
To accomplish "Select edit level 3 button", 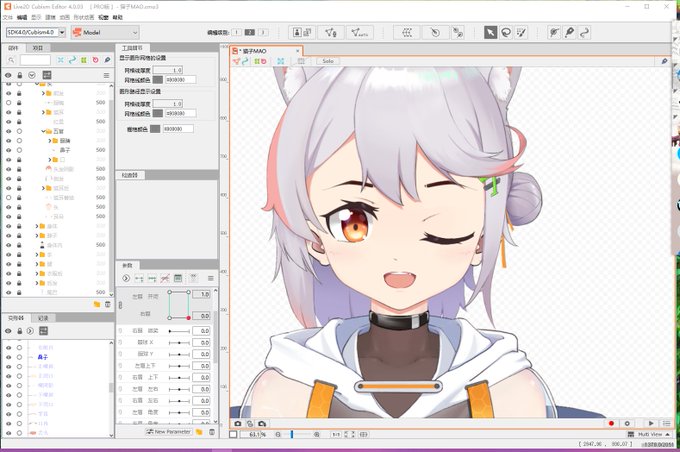I will pyautogui.click(x=263, y=33).
